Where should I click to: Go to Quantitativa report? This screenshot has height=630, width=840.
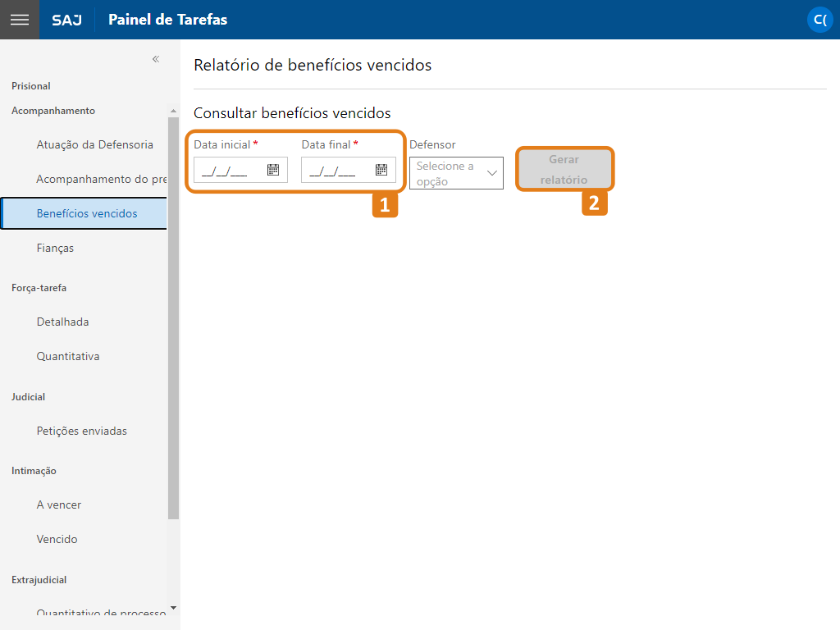pyautogui.click(x=68, y=356)
